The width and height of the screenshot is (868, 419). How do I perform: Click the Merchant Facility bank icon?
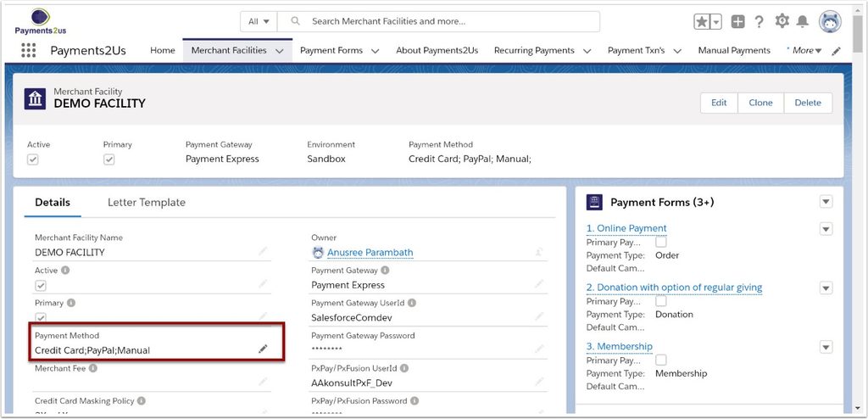point(35,98)
